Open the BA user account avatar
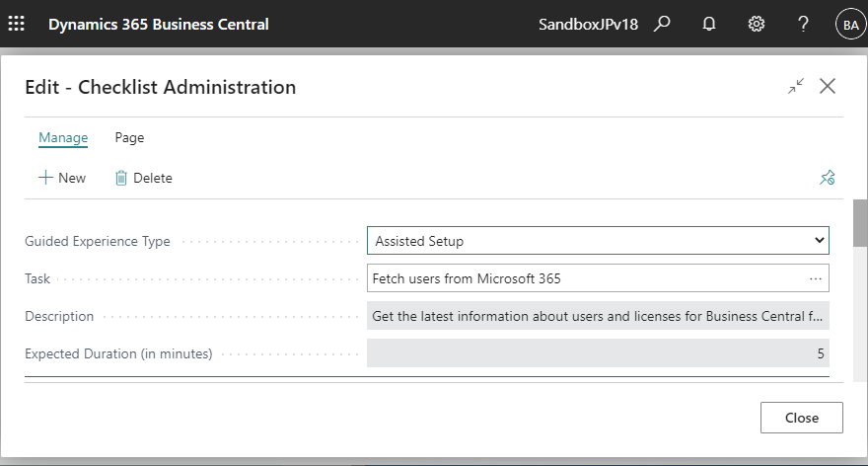The height and width of the screenshot is (466, 868). click(850, 25)
